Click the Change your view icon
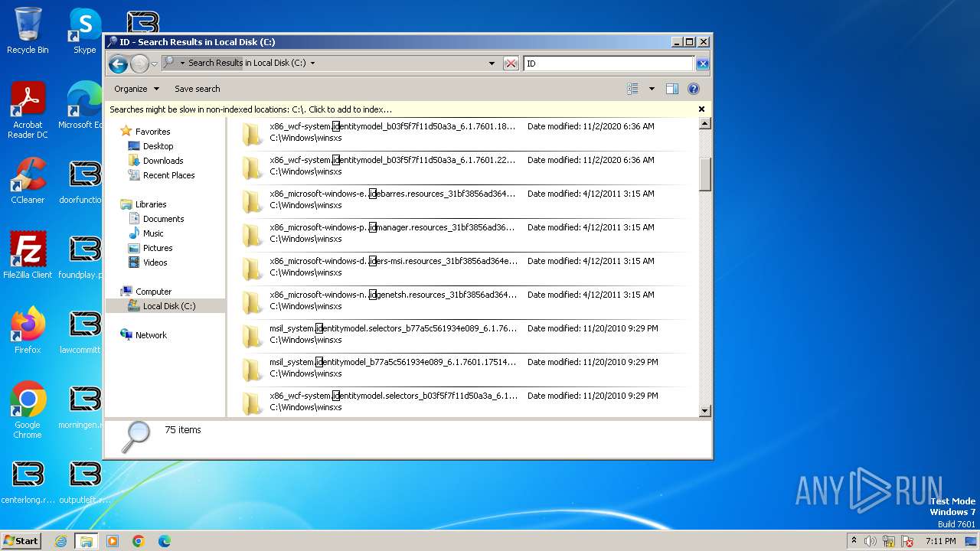The width and height of the screenshot is (980, 551). 632,89
